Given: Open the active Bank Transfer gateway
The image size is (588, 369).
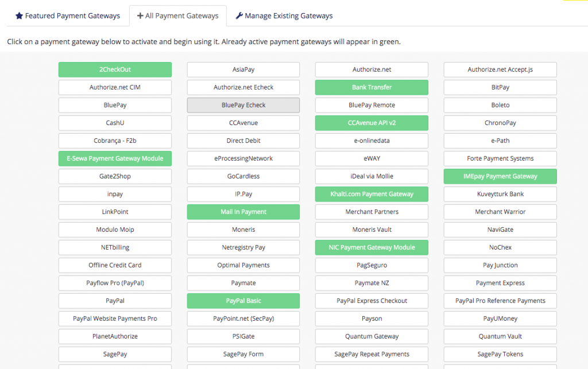Looking at the screenshot, I should 372,87.
